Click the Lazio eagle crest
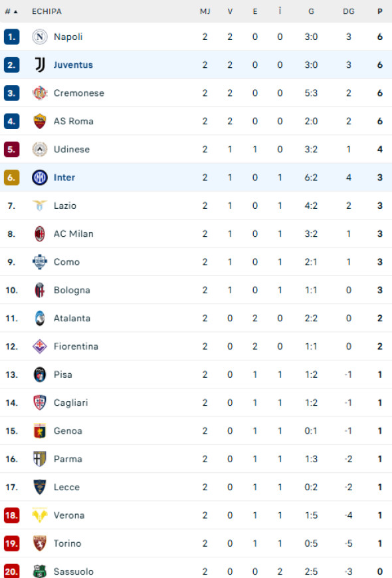This screenshot has height=578, width=392. pos(40,206)
